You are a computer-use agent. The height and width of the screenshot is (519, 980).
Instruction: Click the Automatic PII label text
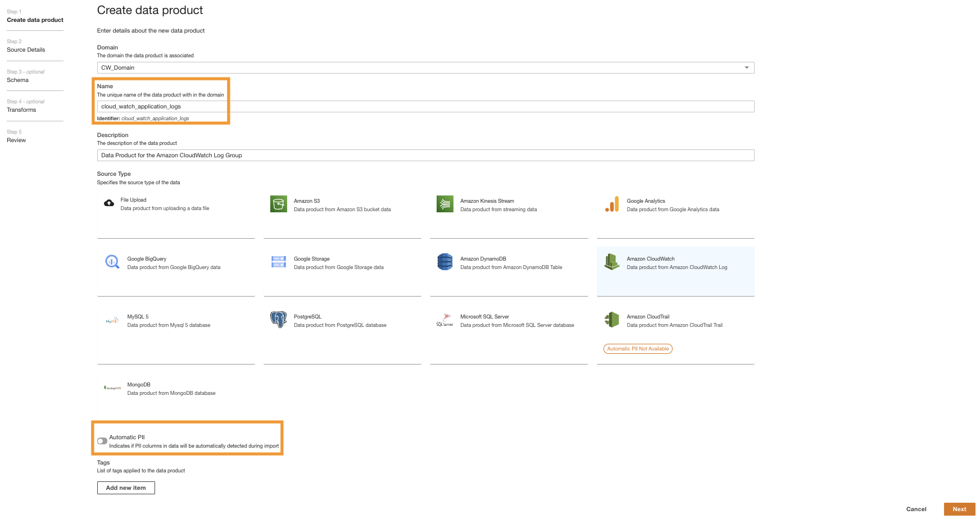tap(127, 437)
